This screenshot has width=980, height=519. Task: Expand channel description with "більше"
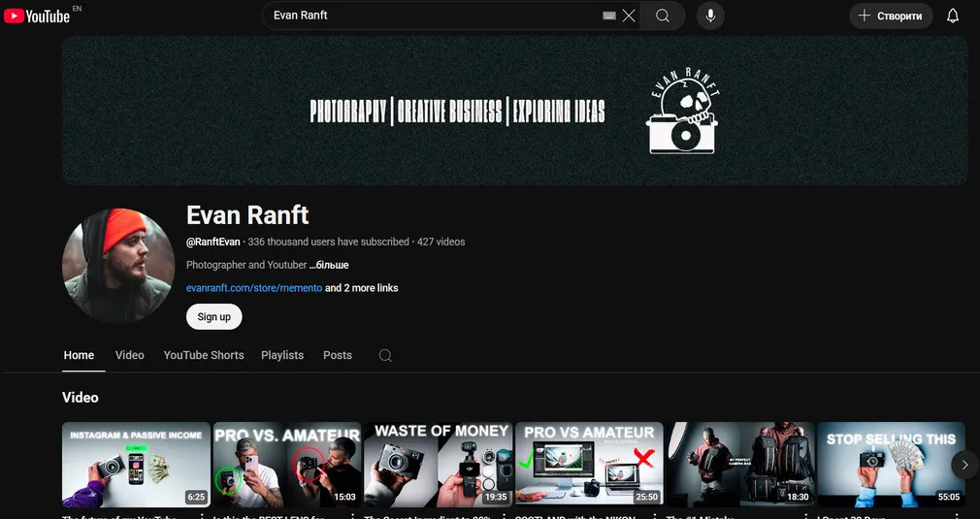point(329,265)
